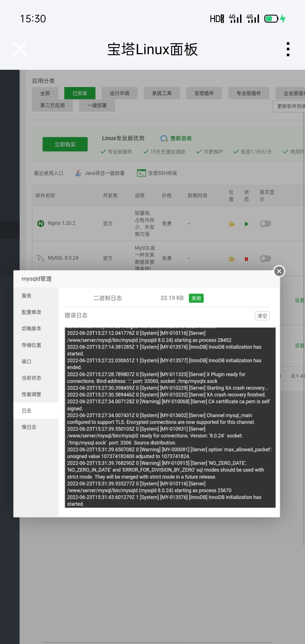The width and height of the screenshot is (305, 644).
Task: Click the upper 设置 link behind the dialog
Action: tap(300, 300)
